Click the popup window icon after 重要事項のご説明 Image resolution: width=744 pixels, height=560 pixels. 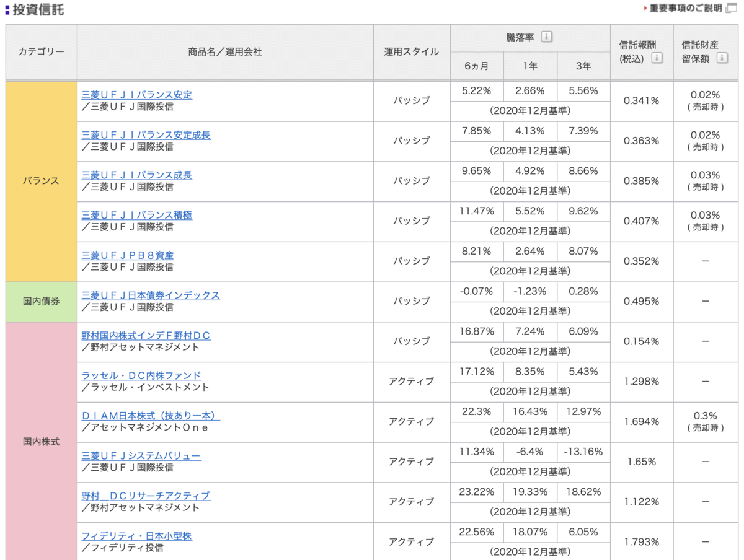[732, 8]
